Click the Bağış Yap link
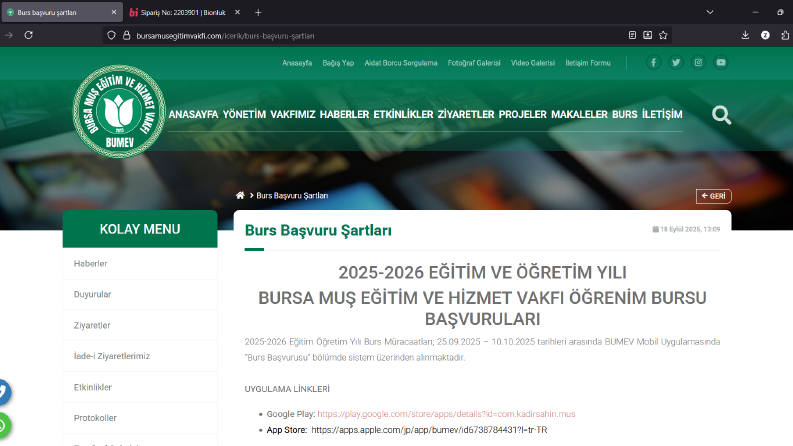 [338, 63]
